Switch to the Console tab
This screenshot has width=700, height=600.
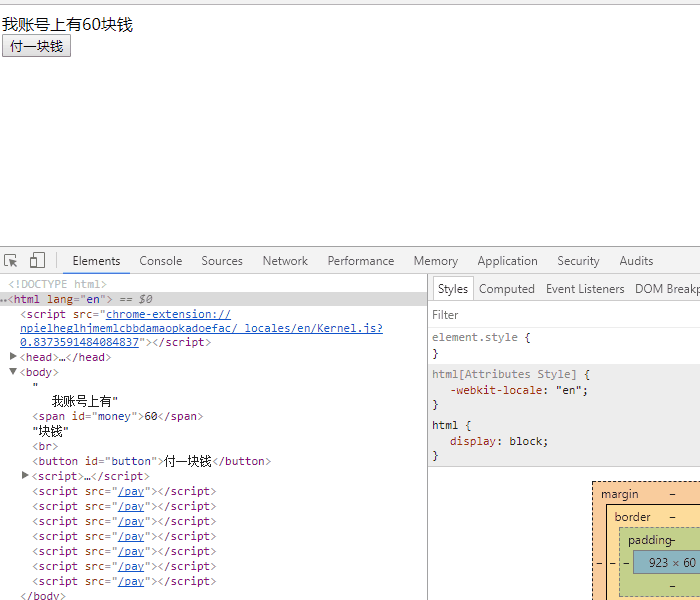(161, 261)
